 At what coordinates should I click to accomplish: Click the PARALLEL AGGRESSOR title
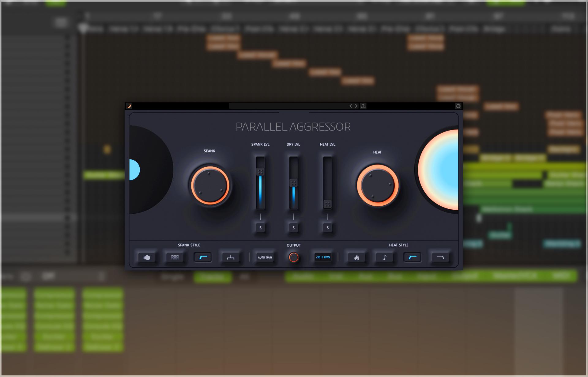click(x=293, y=127)
